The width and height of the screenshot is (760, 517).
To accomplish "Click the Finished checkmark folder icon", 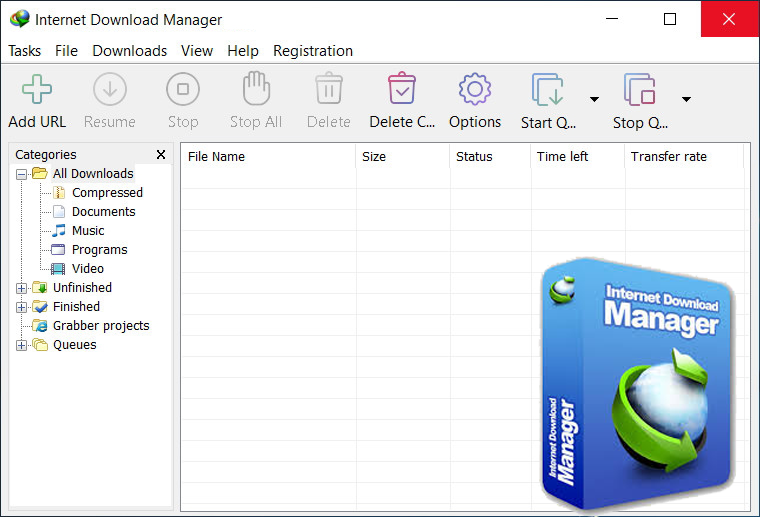I will pyautogui.click(x=40, y=307).
